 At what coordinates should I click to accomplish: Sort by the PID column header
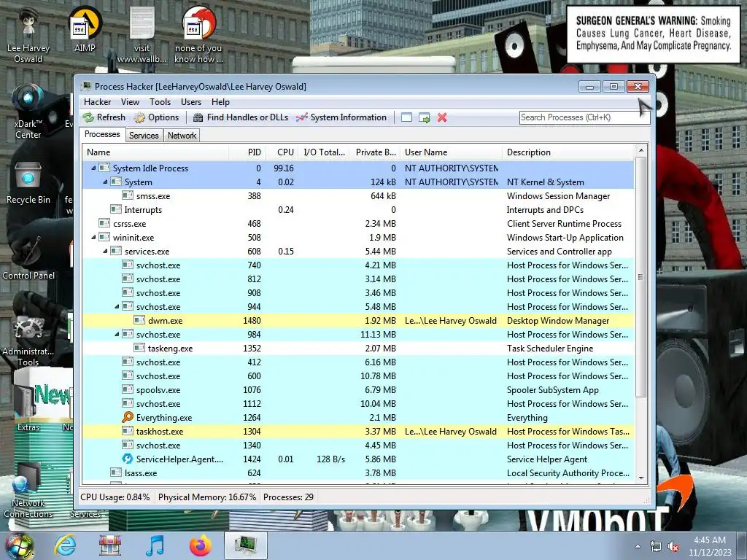pos(247,152)
